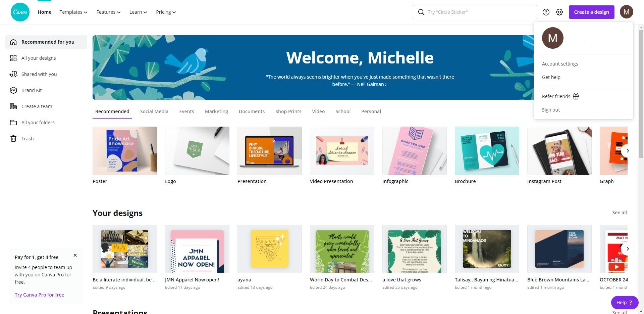This screenshot has height=314, width=644.
Task: Choose Sign out from account menu
Action: [x=551, y=110]
